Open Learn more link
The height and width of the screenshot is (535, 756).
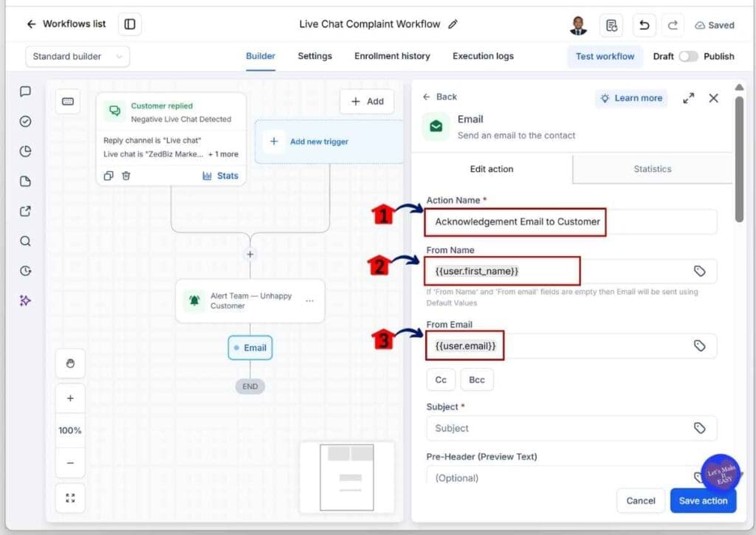631,98
